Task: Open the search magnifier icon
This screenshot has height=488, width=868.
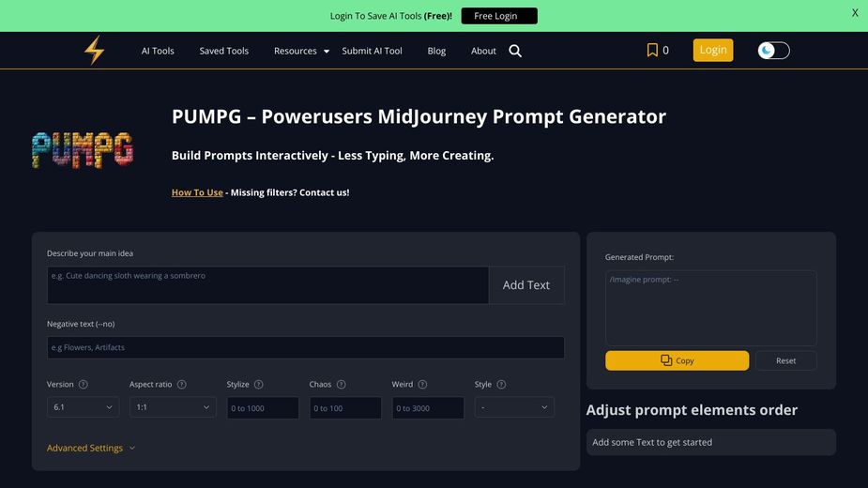Action: click(515, 51)
